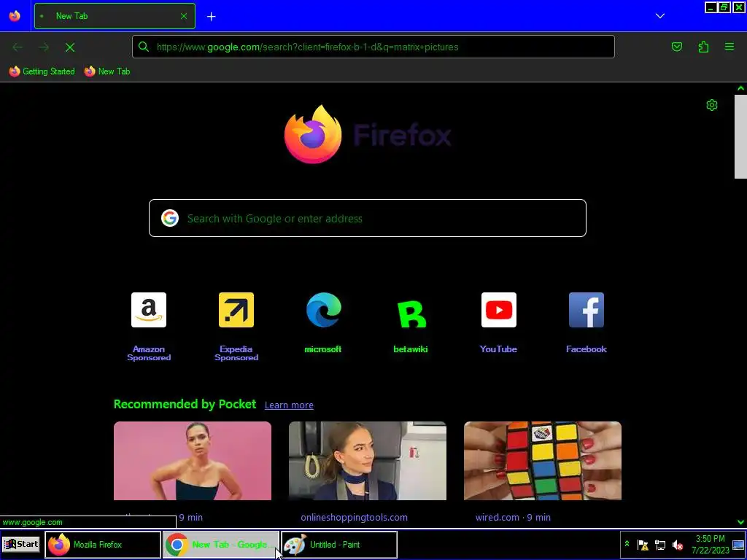Image resolution: width=747 pixels, height=560 pixels.
Task: Click the muted volume tray icon
Action: (x=678, y=545)
